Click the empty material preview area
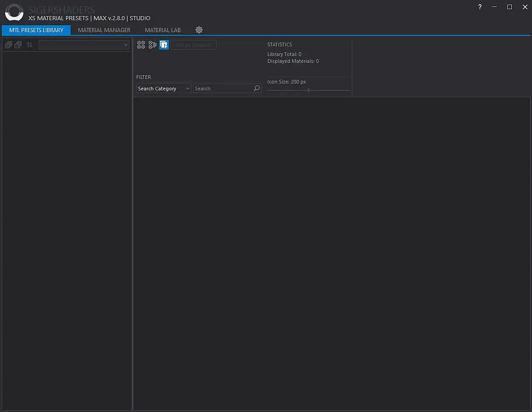This screenshot has width=532, height=412. [332, 252]
